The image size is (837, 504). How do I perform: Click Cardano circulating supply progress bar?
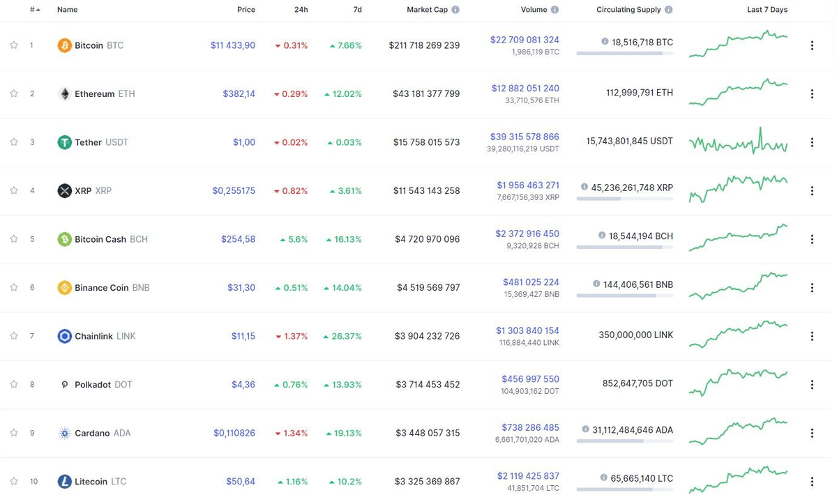tap(625, 441)
